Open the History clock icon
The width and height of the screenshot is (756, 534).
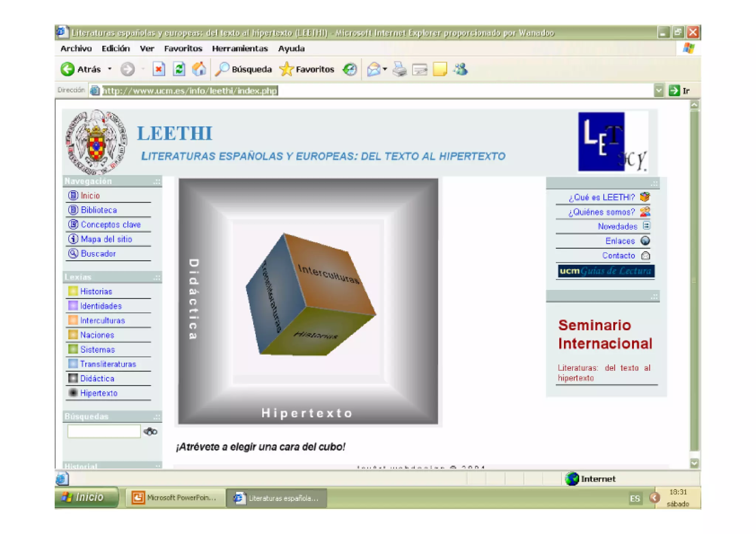pos(350,69)
